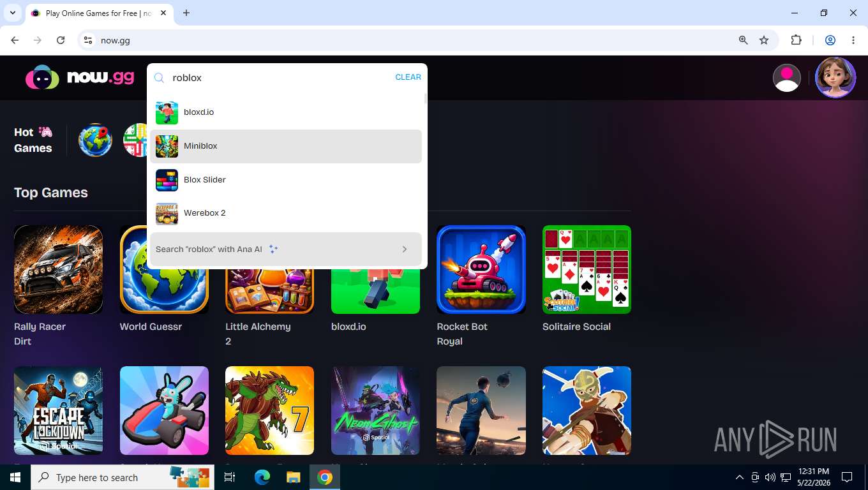Click the search magnifier icon beside roblox
The image size is (868, 490).
(160, 78)
